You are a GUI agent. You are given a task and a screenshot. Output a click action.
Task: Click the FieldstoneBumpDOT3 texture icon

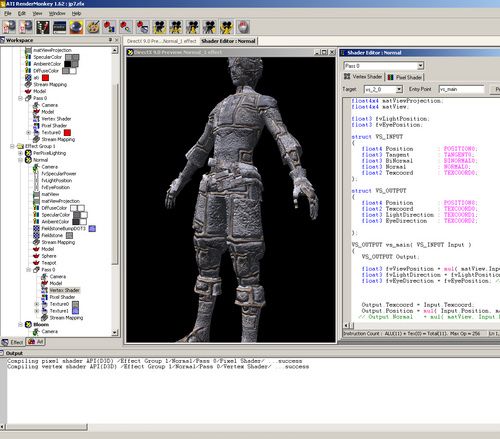(36, 228)
